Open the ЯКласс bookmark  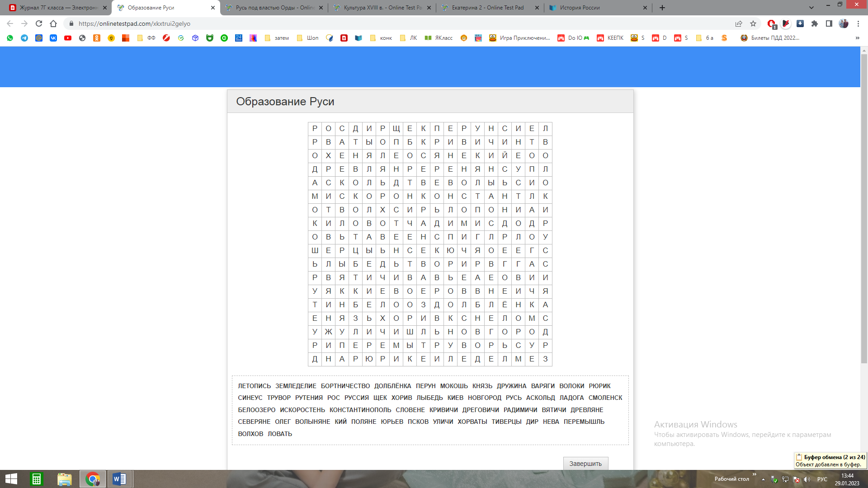(439, 38)
